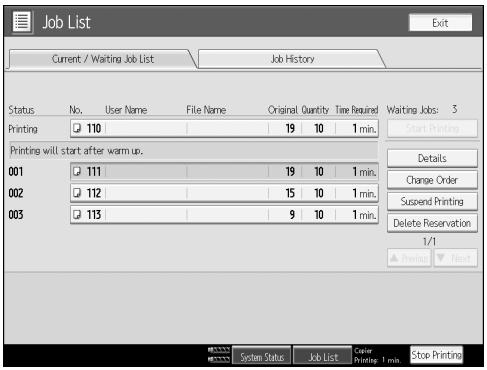The width and height of the screenshot is (487, 370).
Task: Open Details for selected job
Action: [x=432, y=158]
